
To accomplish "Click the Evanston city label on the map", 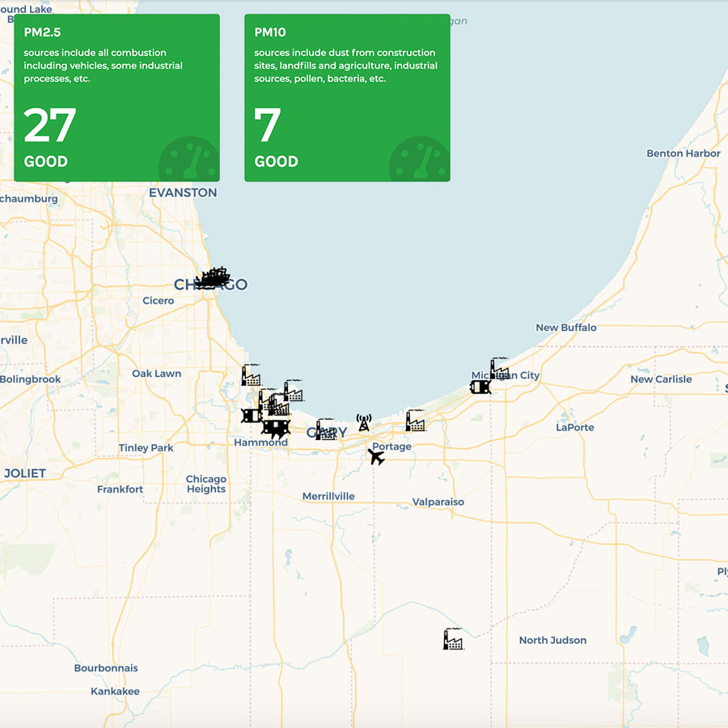I will tap(183, 193).
